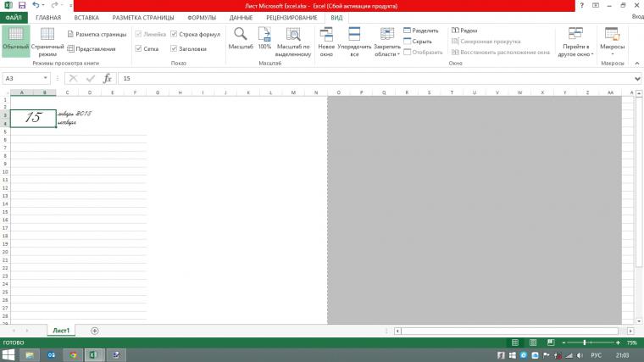Uncheck the Строка формул checkbox
This screenshot has width=644, height=362.
click(x=174, y=35)
